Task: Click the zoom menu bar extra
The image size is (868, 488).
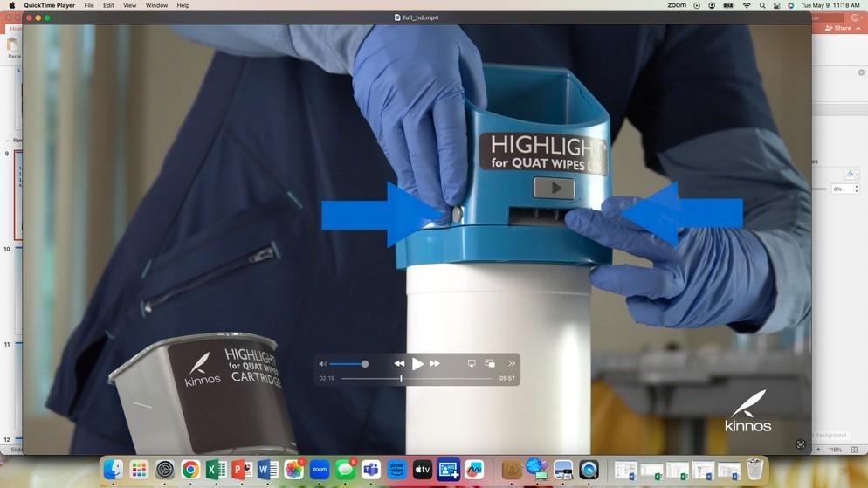Action: (677, 5)
